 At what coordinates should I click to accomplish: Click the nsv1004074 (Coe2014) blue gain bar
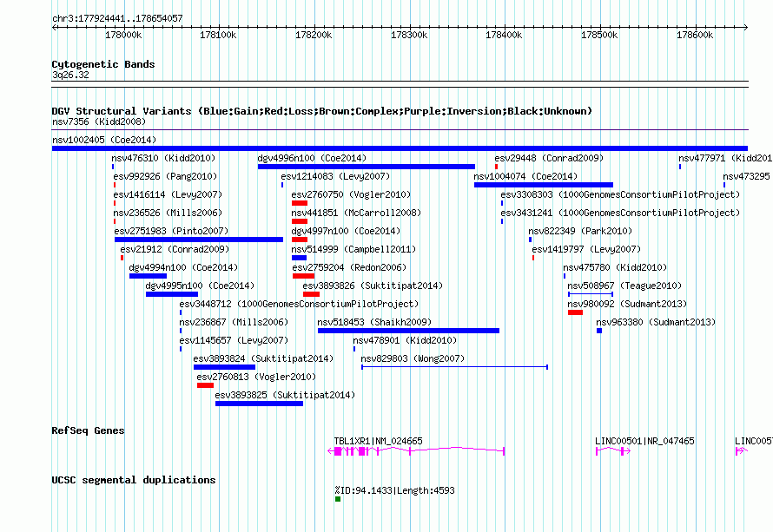pyautogui.click(x=544, y=185)
